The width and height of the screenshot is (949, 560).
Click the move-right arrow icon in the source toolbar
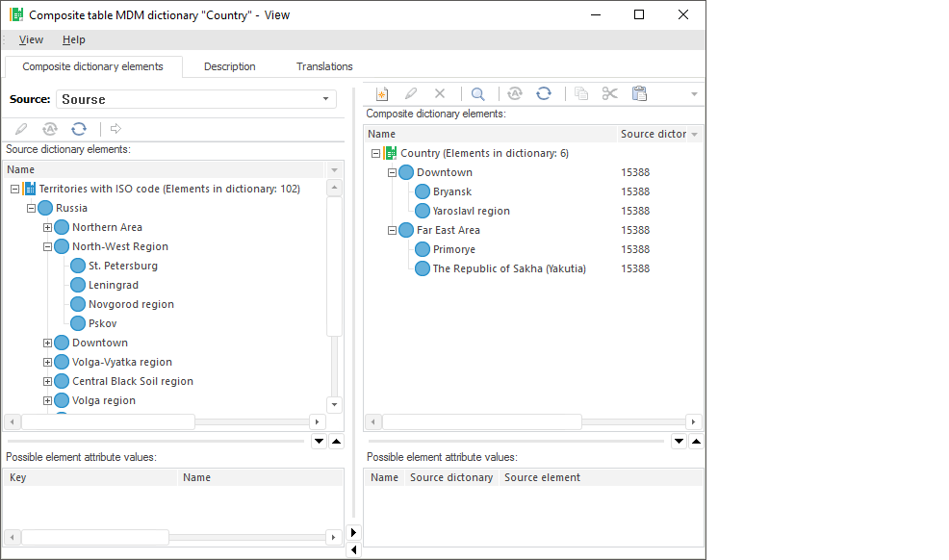116,129
